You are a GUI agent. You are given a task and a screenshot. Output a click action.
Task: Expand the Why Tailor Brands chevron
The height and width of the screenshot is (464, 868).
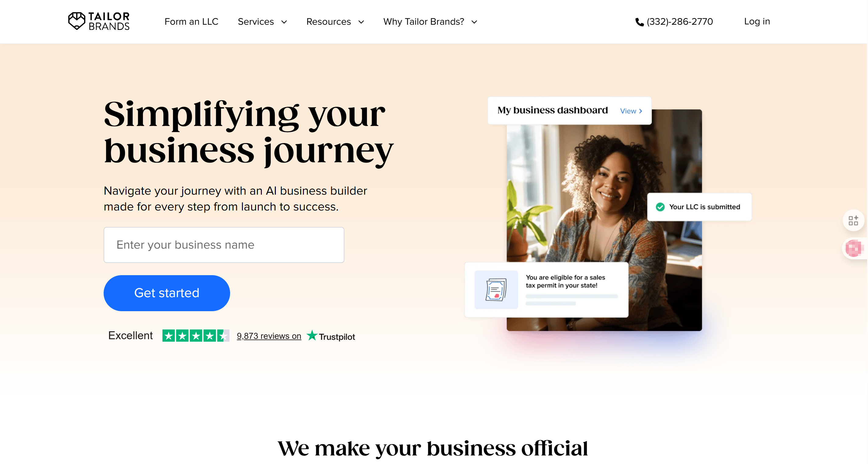(474, 22)
